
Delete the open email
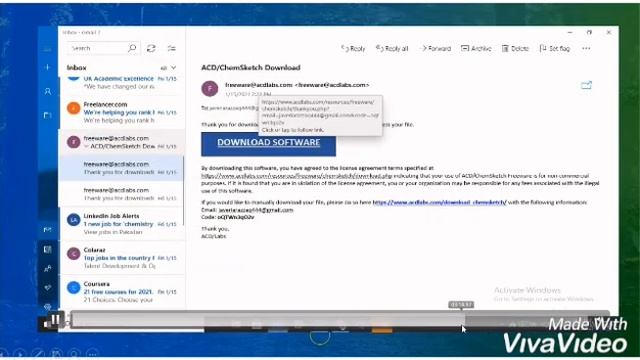[515, 49]
